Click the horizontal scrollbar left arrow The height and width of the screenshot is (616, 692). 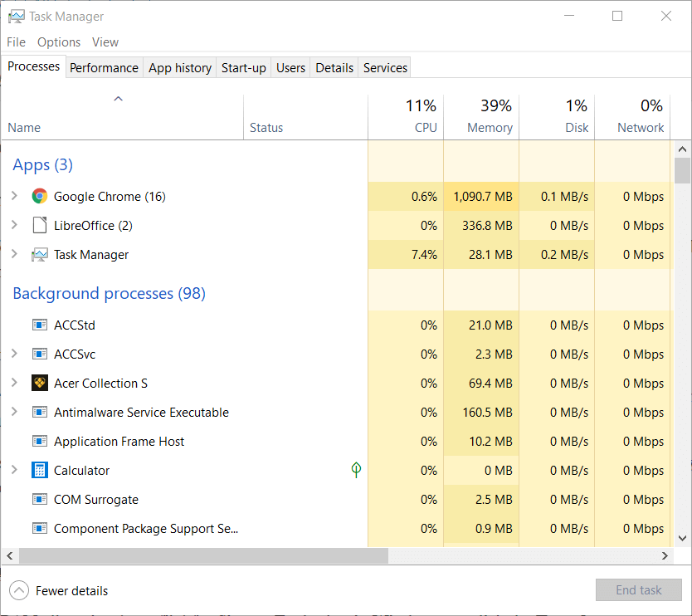pyautogui.click(x=10, y=556)
